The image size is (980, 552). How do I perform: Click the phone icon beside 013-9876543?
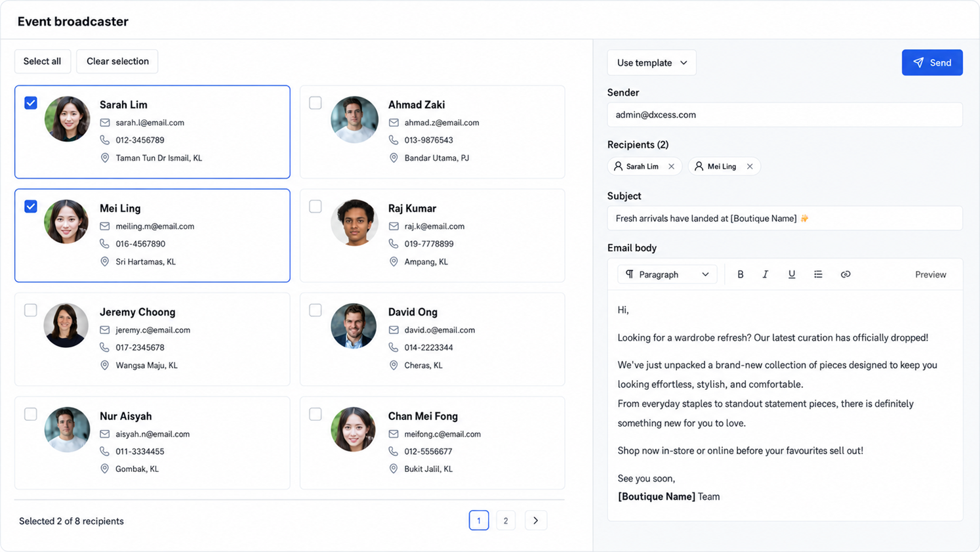click(x=394, y=140)
